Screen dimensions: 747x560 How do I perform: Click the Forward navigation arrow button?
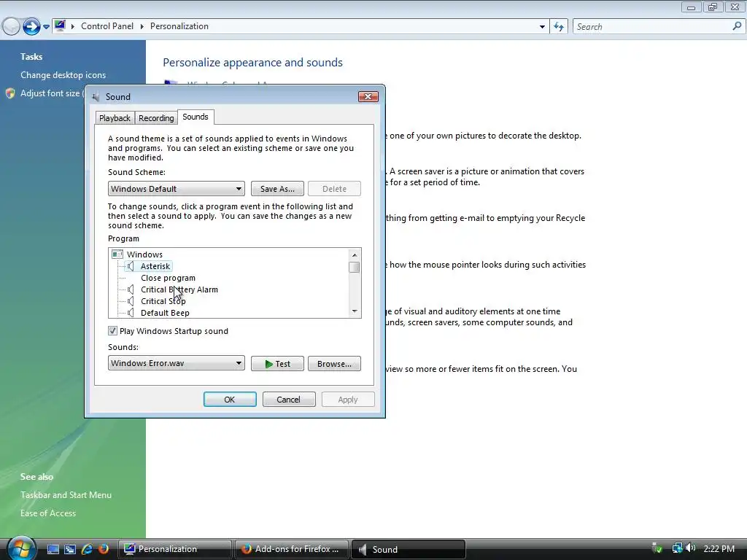[31, 26]
